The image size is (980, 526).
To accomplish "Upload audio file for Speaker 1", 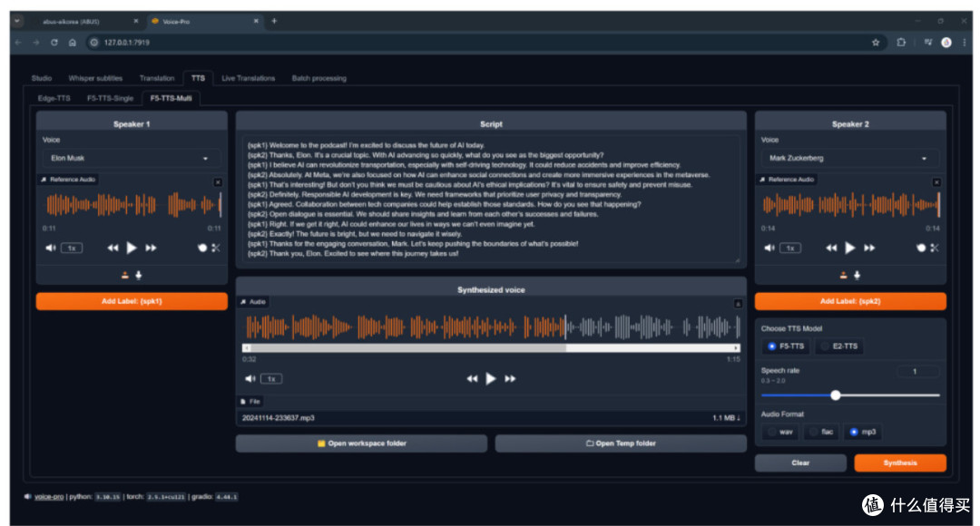I will (125, 275).
